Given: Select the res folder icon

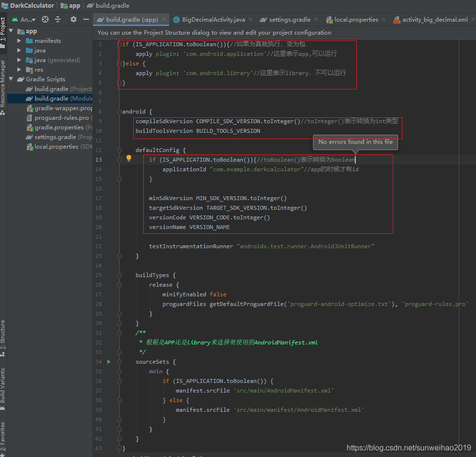Looking at the screenshot, I should [29, 70].
